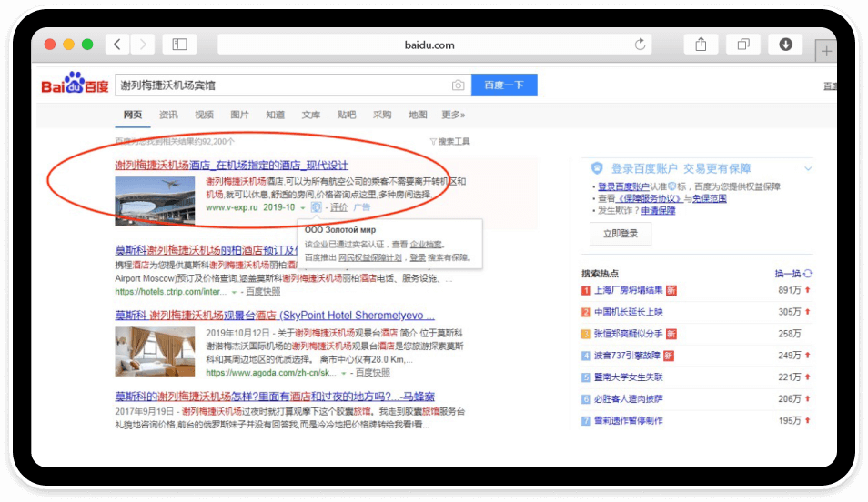Open hot search 波音737引擎故障
The width and height of the screenshot is (868, 502).
(x=627, y=356)
